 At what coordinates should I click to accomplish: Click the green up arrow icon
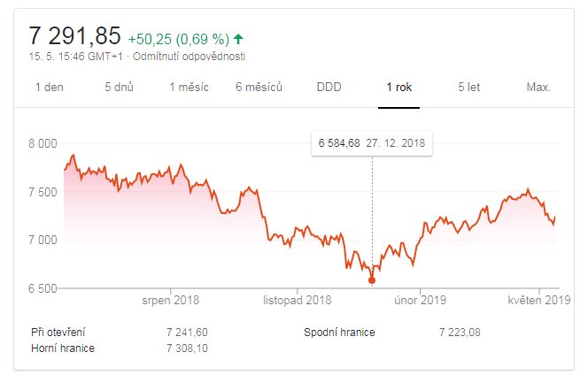click(x=238, y=39)
